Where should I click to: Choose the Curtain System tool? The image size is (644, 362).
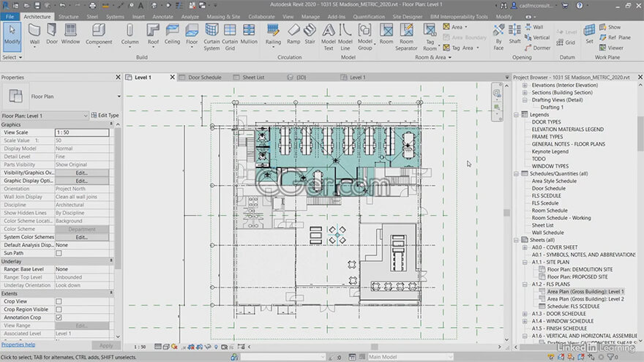tap(211, 37)
